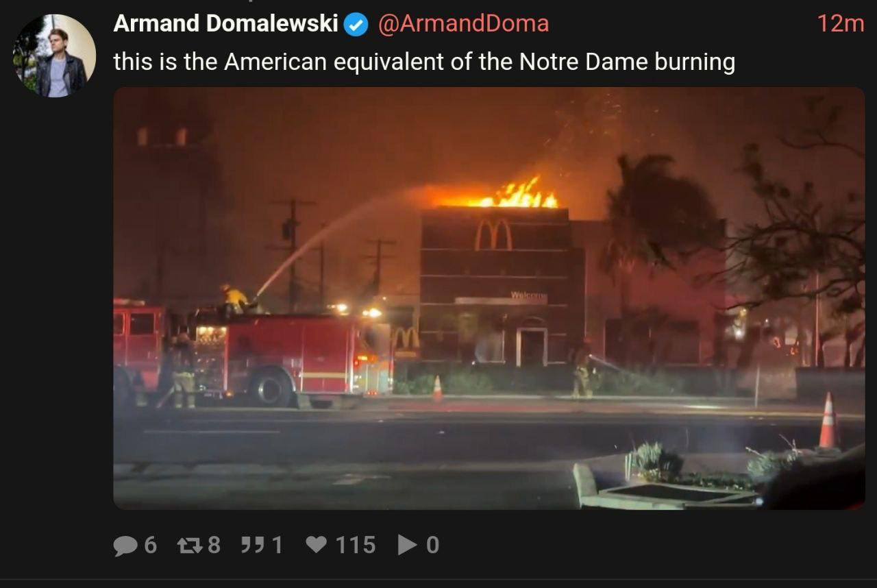Open the post via 12m timestamp
The image size is (877, 588).
pos(841,23)
